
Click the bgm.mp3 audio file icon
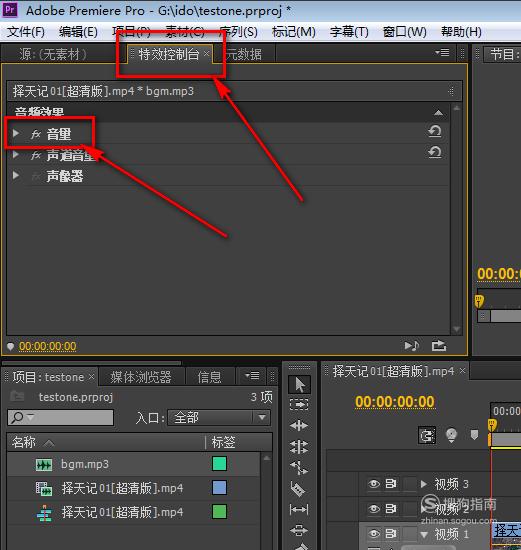click(x=44, y=465)
